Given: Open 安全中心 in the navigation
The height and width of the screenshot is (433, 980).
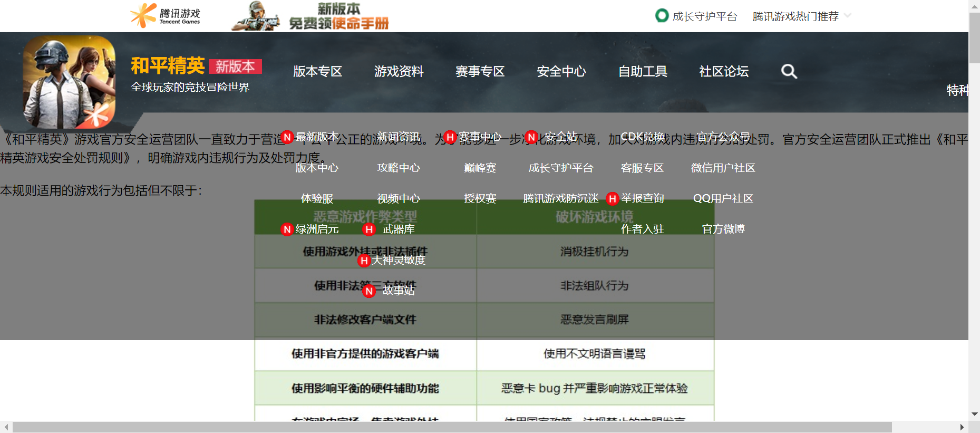Looking at the screenshot, I should click(x=561, y=71).
